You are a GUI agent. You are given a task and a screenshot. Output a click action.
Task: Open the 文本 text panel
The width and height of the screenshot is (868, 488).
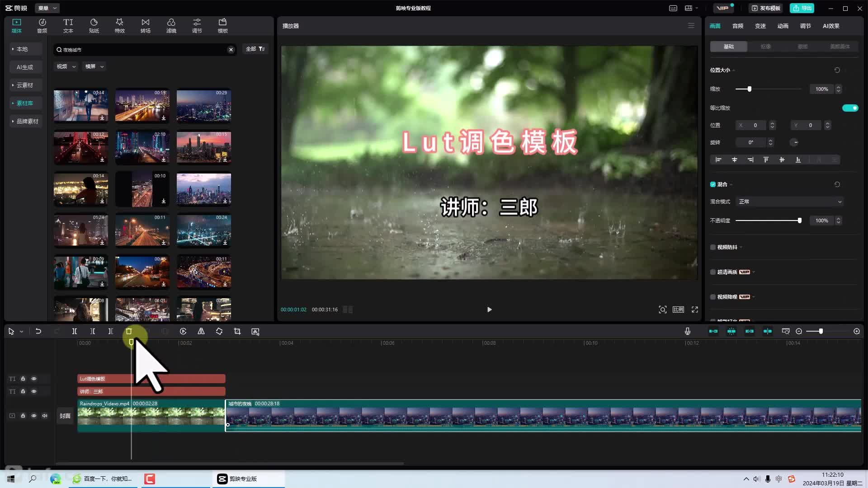pyautogui.click(x=68, y=26)
